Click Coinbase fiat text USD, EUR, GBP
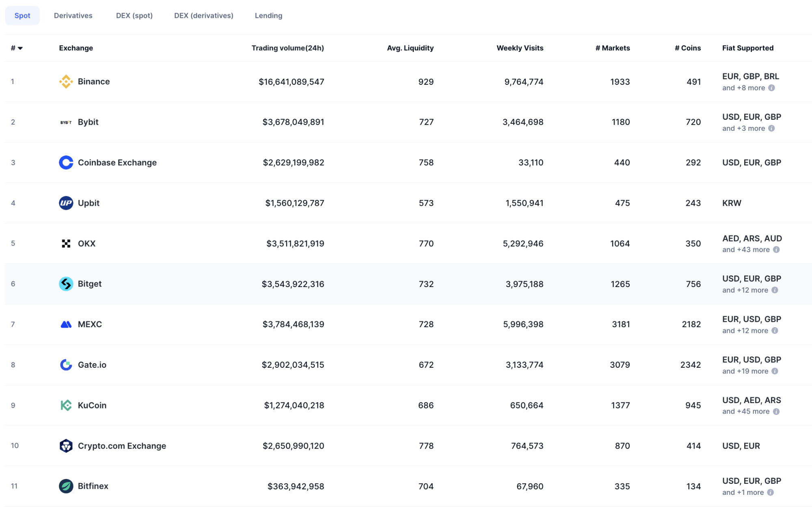Viewport: 812px width, 507px height. pyautogui.click(x=752, y=162)
